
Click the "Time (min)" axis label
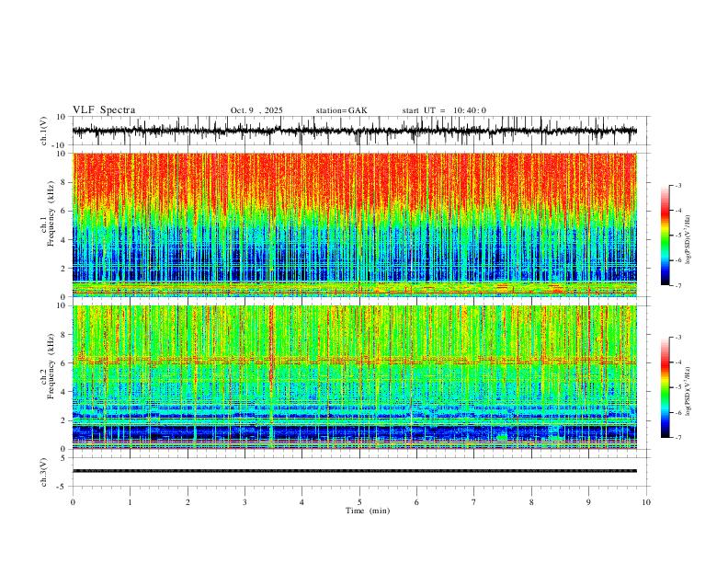(368, 511)
